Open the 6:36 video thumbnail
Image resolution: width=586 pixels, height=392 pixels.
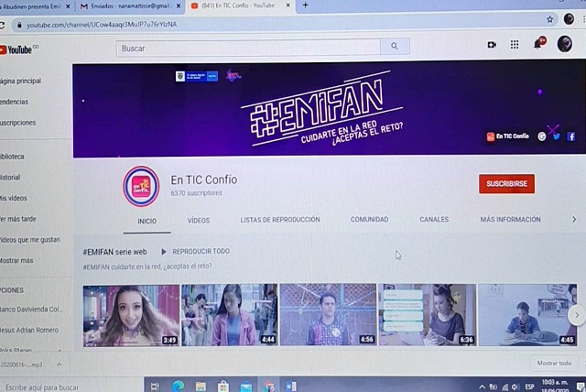tap(428, 315)
